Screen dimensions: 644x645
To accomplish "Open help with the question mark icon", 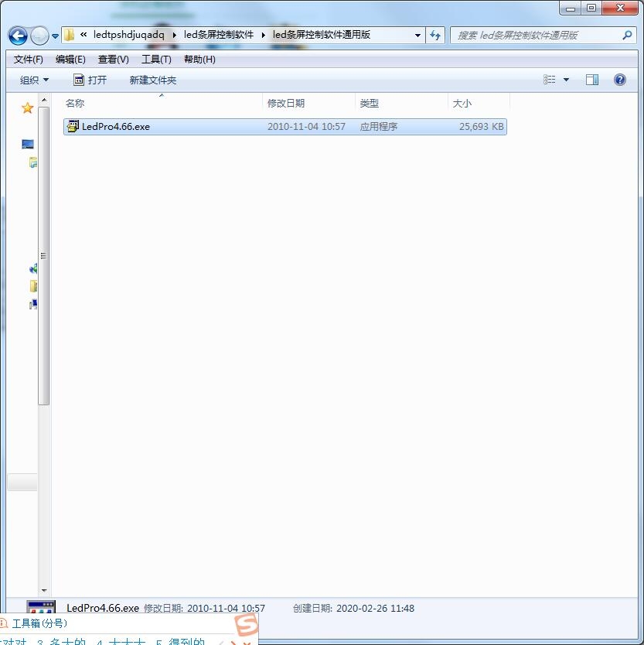I will click(x=620, y=80).
